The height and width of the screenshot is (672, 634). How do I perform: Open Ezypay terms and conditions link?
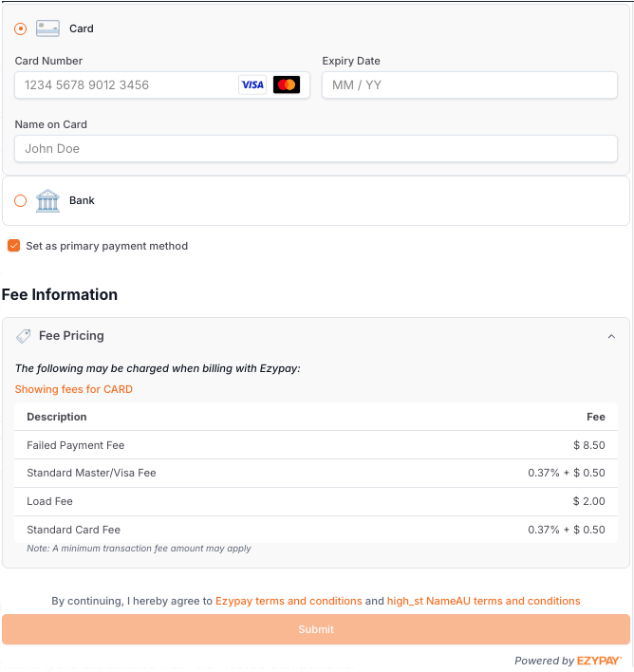point(289,601)
